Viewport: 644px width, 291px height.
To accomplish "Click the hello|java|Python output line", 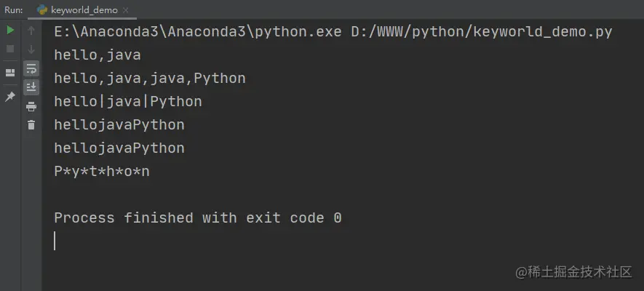I will [x=128, y=102].
